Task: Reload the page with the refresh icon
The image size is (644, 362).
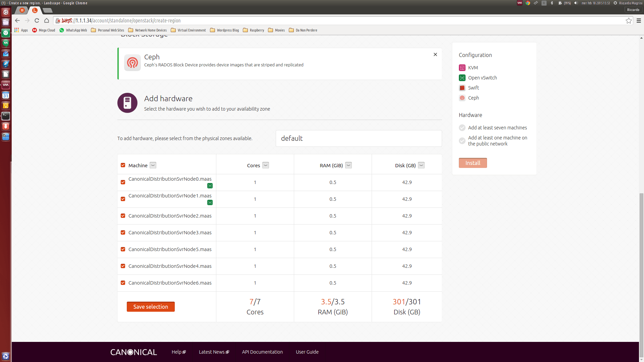Action: [37, 20]
